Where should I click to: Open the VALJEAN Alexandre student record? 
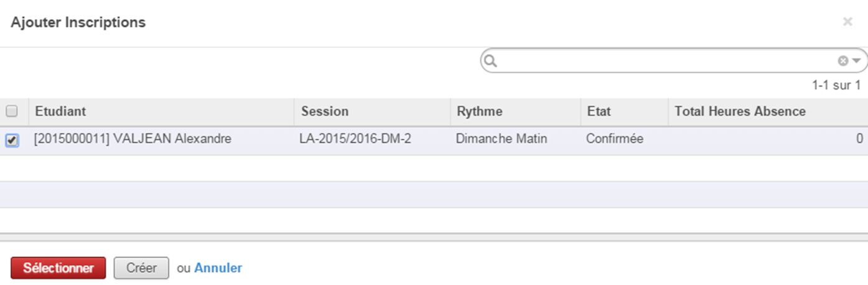click(x=133, y=139)
